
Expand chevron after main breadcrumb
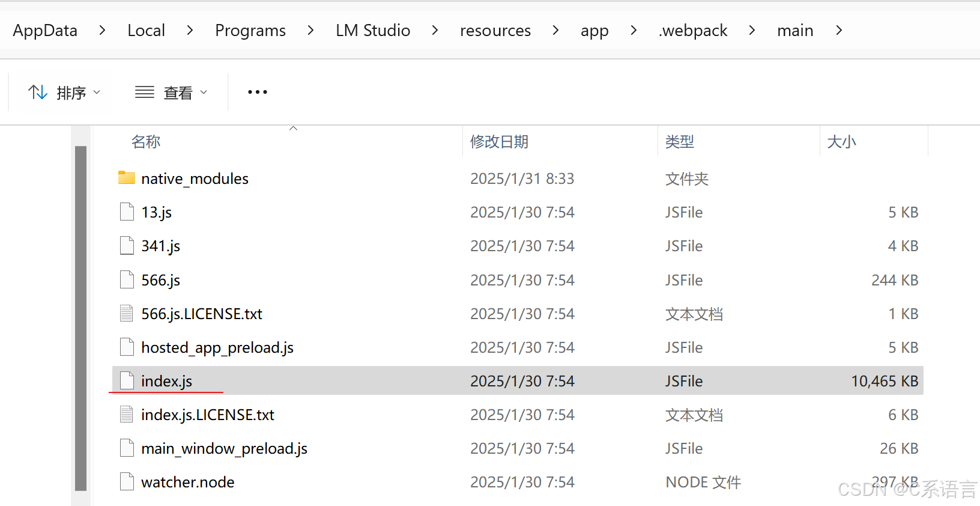[x=839, y=30]
